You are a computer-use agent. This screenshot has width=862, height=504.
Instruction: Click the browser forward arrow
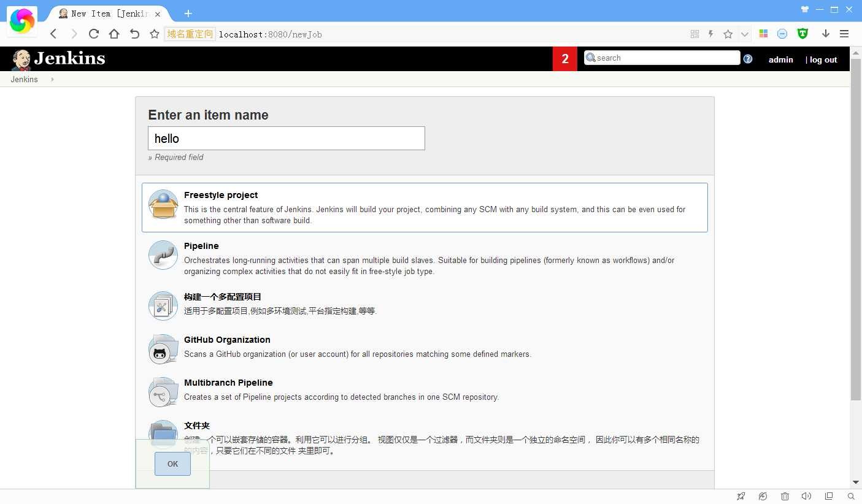click(x=74, y=34)
